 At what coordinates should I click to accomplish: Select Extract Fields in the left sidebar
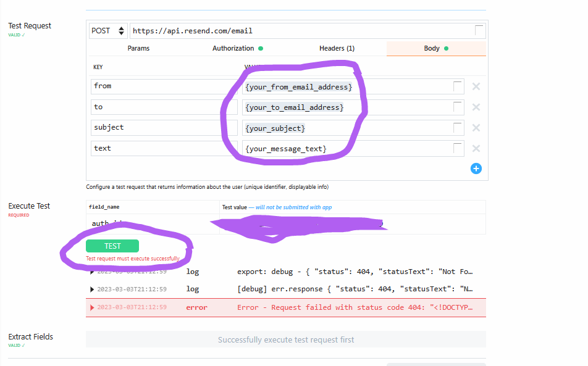click(30, 336)
